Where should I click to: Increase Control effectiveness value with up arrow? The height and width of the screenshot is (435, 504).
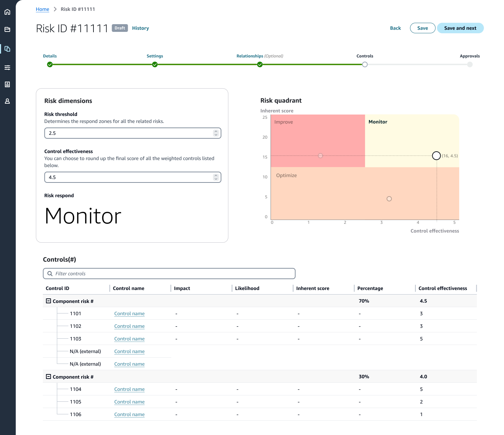pyautogui.click(x=216, y=175)
